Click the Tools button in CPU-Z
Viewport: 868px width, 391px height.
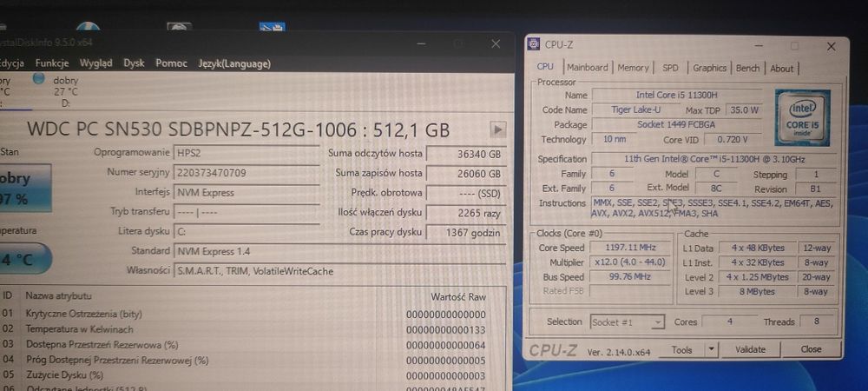[x=682, y=349]
